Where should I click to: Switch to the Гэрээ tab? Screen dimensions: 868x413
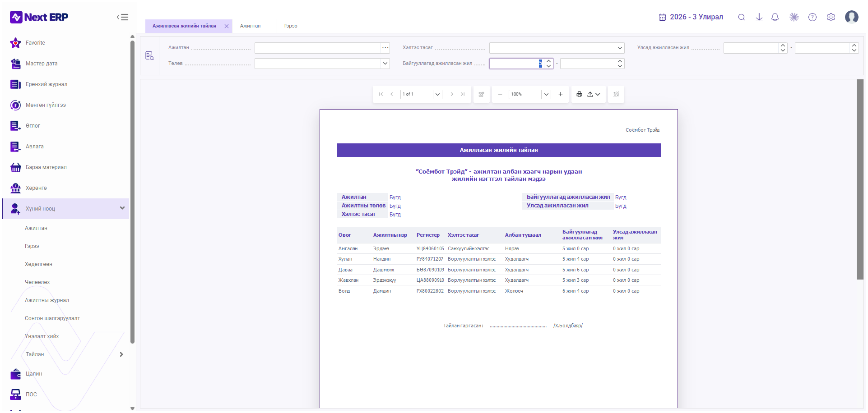(x=291, y=26)
